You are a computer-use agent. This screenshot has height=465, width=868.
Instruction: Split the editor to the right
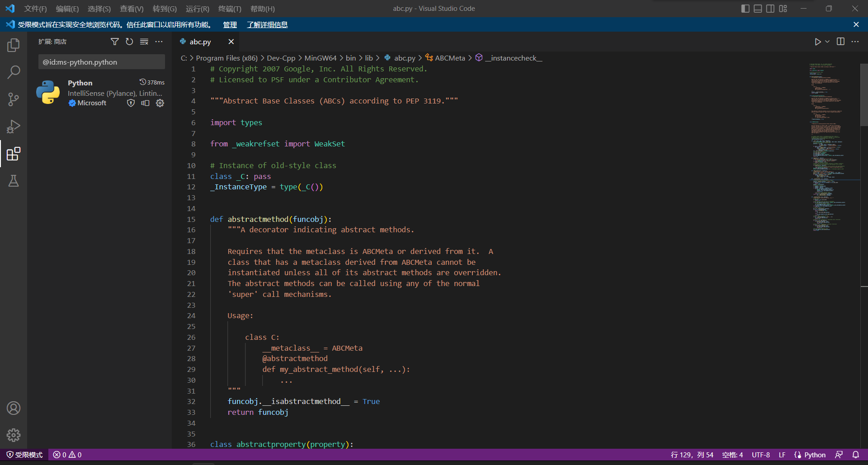coord(840,42)
